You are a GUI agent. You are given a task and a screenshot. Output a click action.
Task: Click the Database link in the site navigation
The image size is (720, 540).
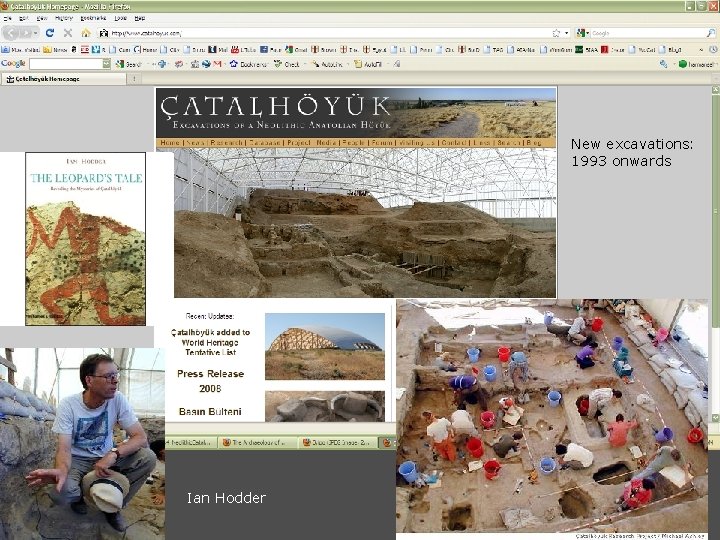264,143
